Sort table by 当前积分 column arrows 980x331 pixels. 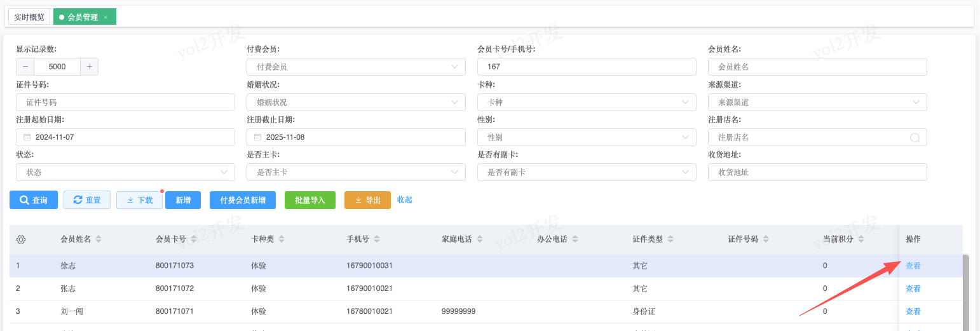(861, 240)
